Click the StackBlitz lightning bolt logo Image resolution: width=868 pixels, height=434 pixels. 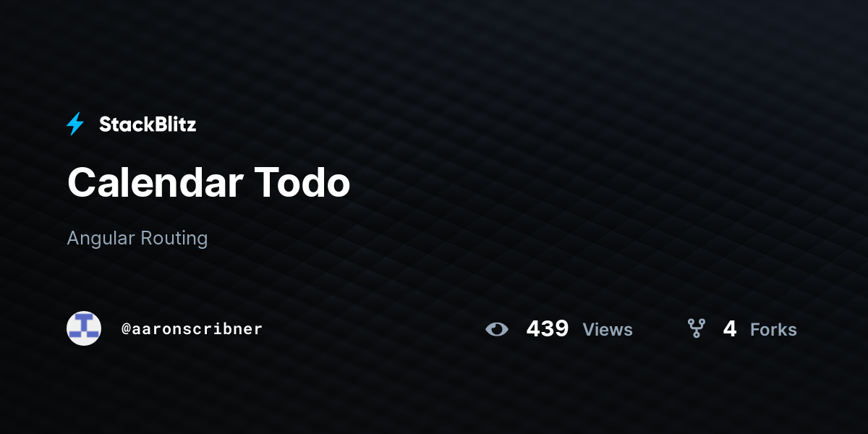(x=75, y=124)
